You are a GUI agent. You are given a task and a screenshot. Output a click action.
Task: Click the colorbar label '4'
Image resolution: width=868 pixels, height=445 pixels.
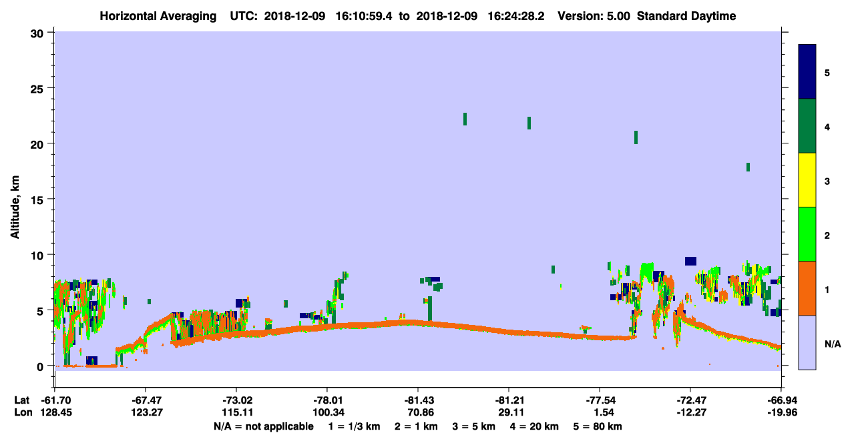pyautogui.click(x=827, y=126)
